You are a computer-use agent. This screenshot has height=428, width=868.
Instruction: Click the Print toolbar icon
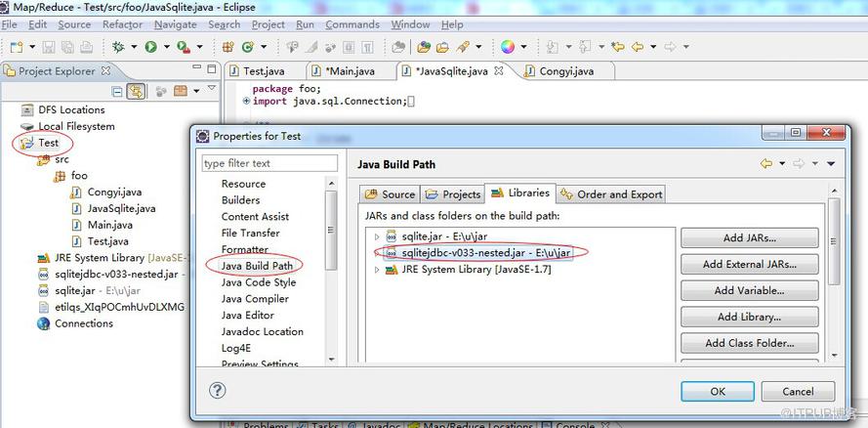point(86,47)
